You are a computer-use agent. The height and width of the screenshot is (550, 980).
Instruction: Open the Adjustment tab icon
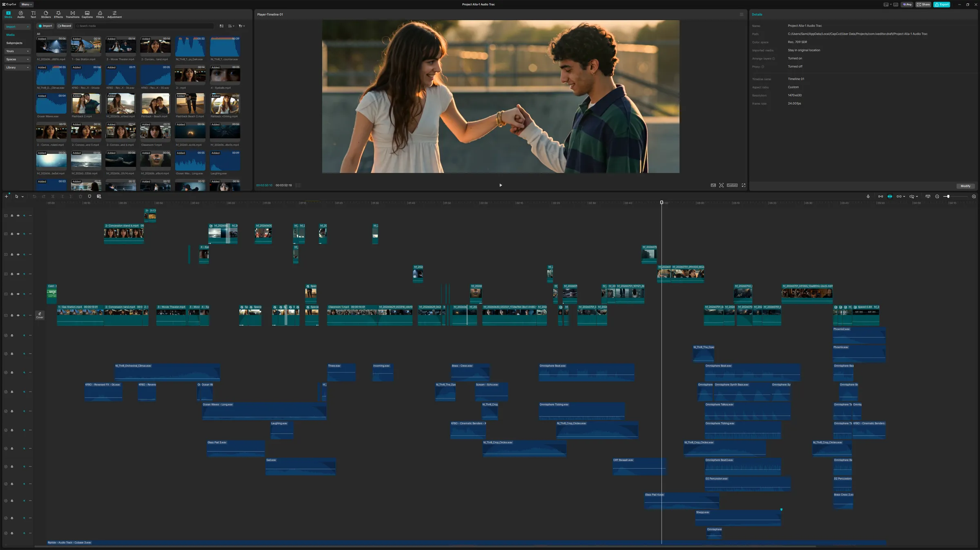tap(114, 14)
